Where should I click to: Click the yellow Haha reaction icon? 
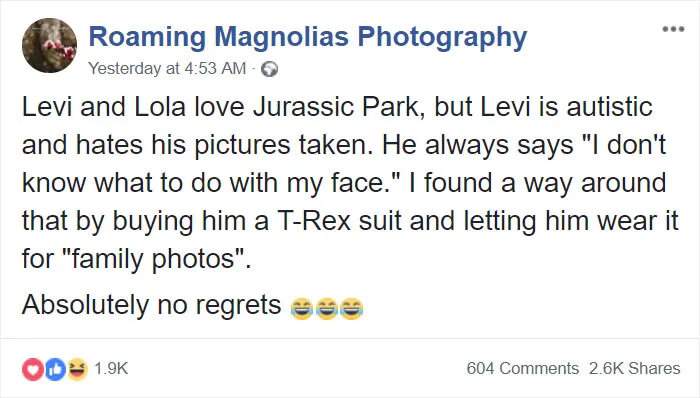[x=77, y=369]
